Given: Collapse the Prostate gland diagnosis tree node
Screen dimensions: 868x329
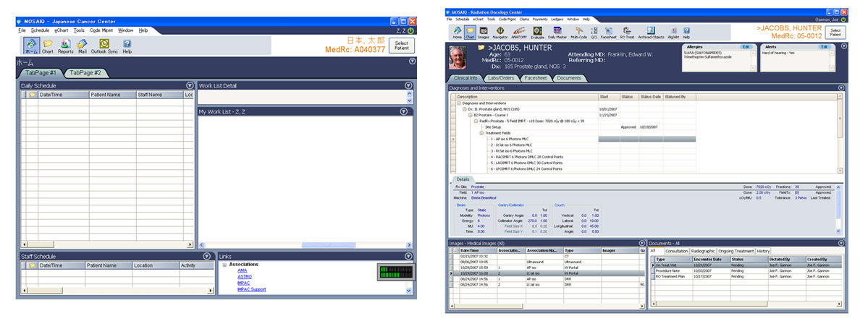Looking at the screenshot, I should (465, 108).
